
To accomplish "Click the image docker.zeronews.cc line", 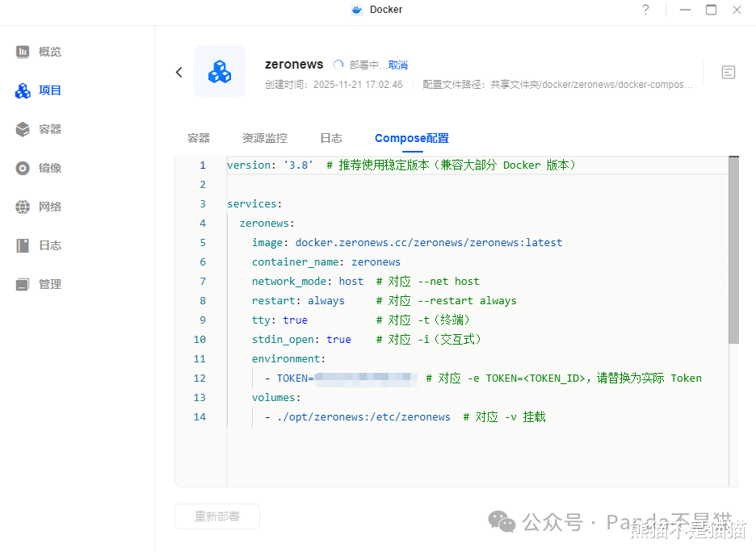I will (x=407, y=243).
